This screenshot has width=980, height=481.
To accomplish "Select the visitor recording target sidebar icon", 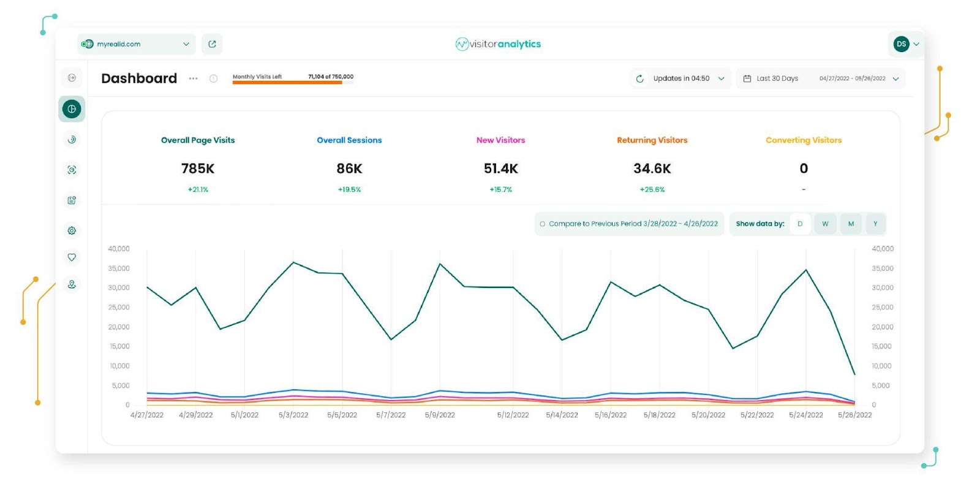I will coord(72,170).
